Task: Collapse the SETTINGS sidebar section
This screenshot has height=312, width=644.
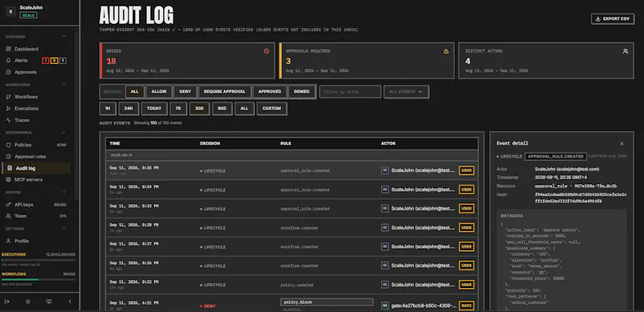Action: click(x=64, y=228)
